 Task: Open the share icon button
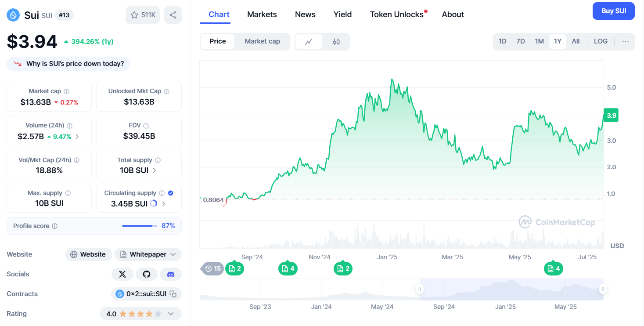pyautogui.click(x=173, y=15)
